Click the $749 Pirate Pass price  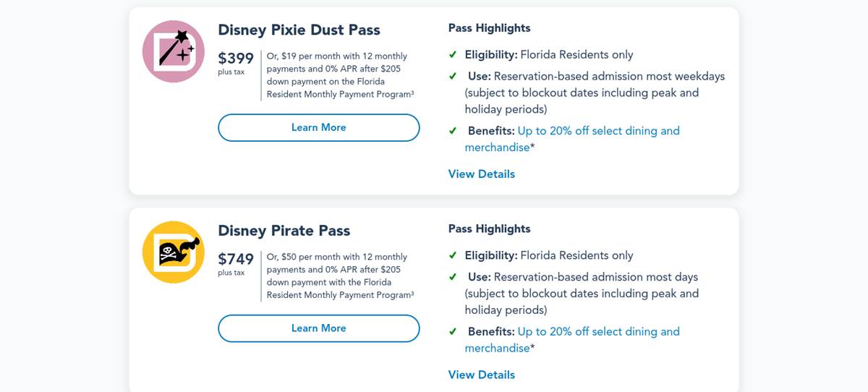tap(236, 259)
